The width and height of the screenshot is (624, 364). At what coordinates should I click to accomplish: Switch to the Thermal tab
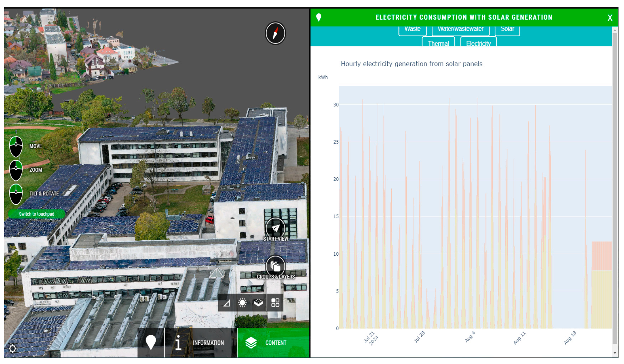pyautogui.click(x=438, y=43)
